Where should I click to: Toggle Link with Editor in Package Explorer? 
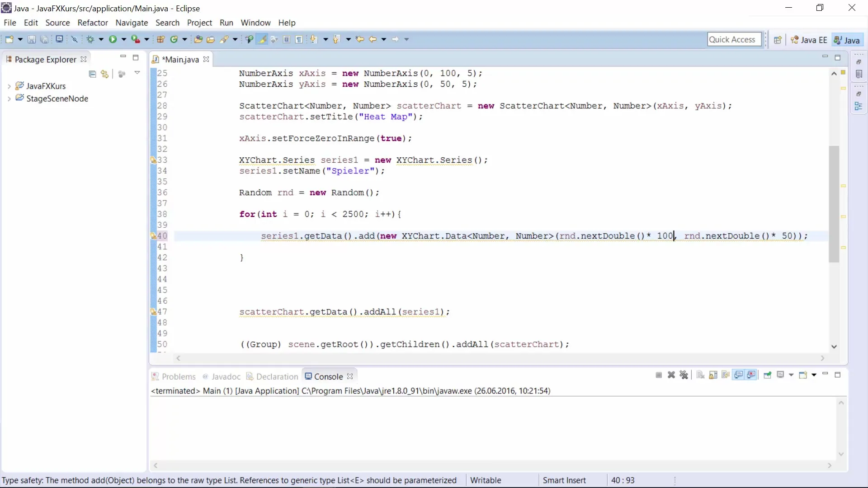coord(104,74)
